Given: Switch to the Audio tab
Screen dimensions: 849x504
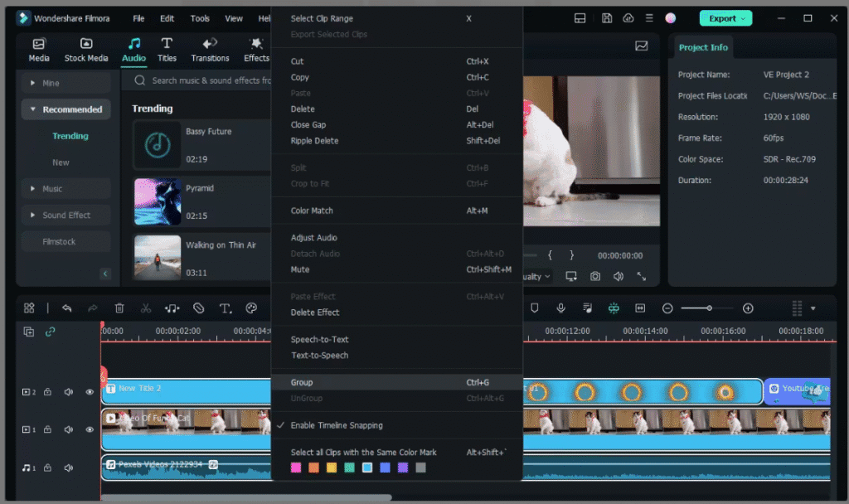Looking at the screenshot, I should [x=133, y=50].
